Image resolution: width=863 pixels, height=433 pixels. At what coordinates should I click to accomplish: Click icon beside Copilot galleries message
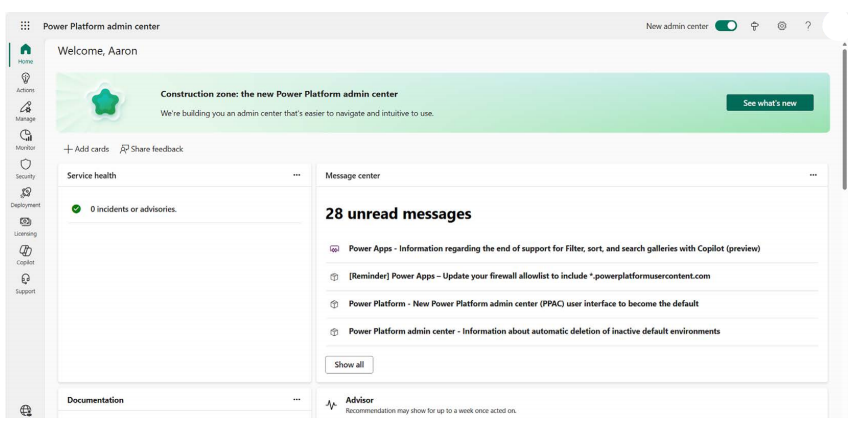pos(334,249)
